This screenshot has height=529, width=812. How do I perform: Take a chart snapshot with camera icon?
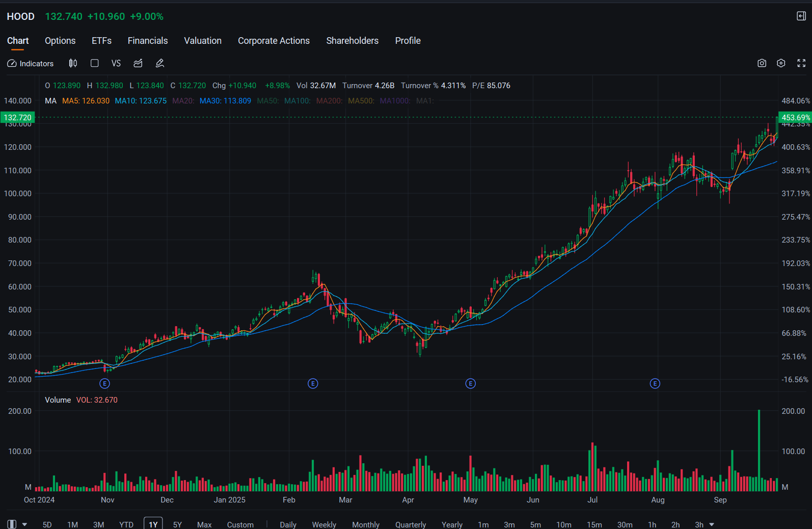pos(762,63)
